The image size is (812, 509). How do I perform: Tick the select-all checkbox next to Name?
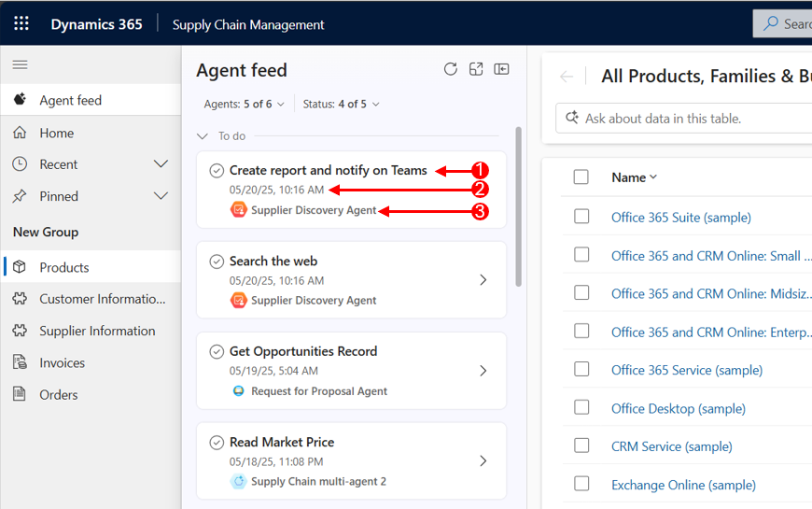[581, 177]
